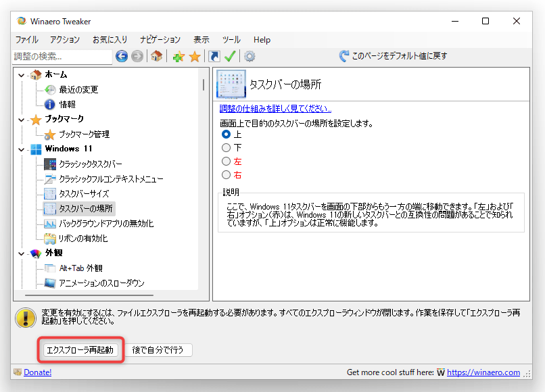Open settings via the gear icon
Viewport: 545px width, 392px height.
click(250, 56)
